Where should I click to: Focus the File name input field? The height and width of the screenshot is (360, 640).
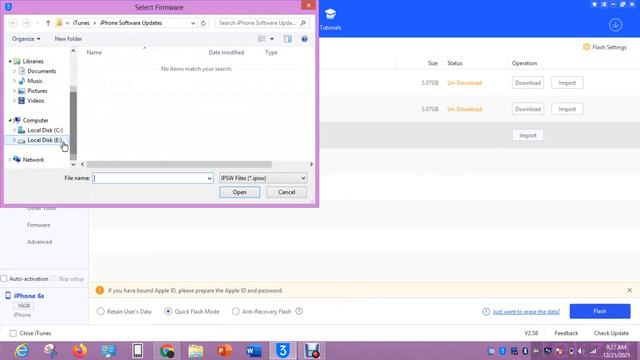[149, 178]
